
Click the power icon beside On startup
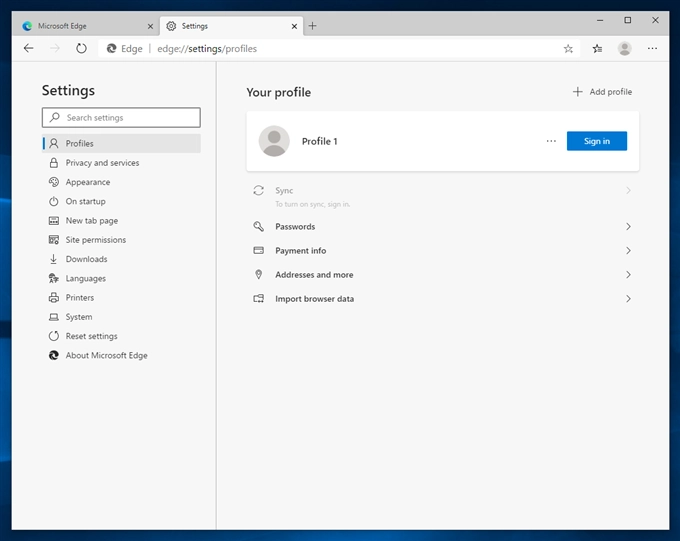tap(54, 201)
